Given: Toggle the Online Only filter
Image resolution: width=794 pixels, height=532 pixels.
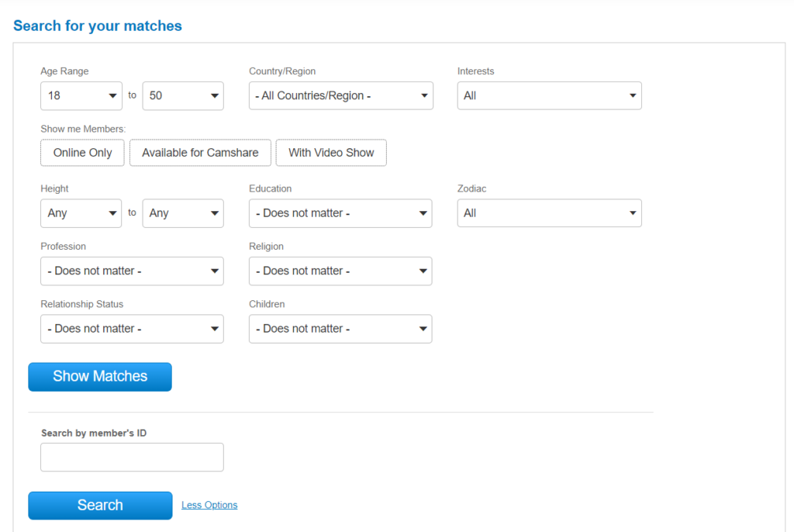Looking at the screenshot, I should [82, 153].
